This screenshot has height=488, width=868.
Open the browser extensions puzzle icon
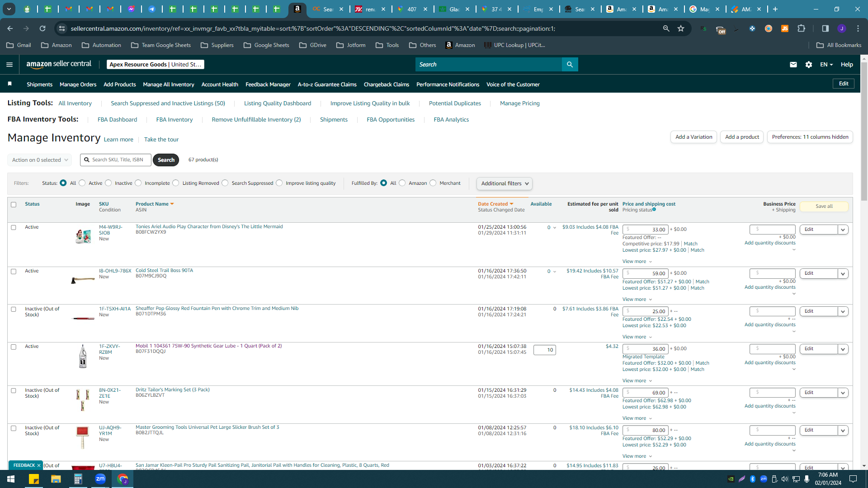point(802,28)
